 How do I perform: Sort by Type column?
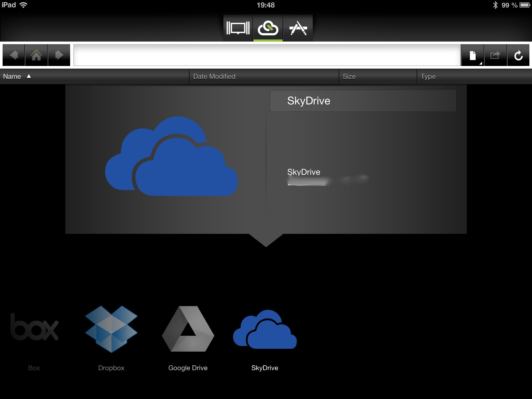click(475, 76)
